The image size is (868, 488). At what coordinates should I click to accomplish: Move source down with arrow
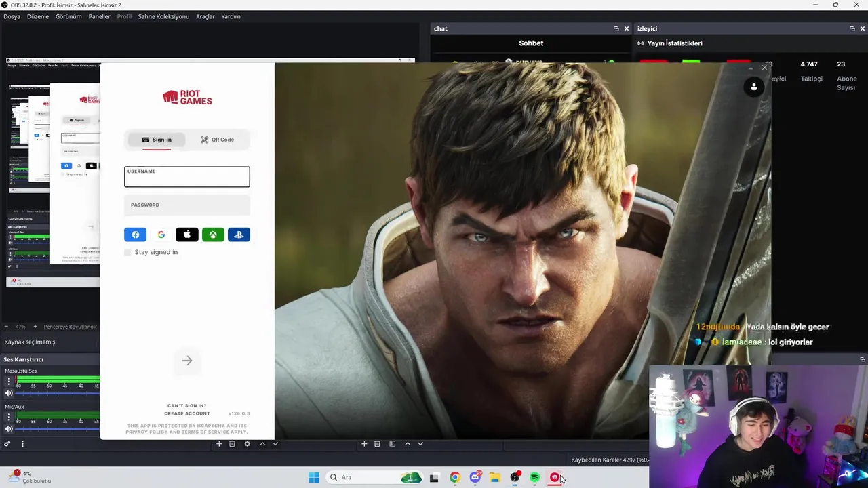(x=420, y=444)
